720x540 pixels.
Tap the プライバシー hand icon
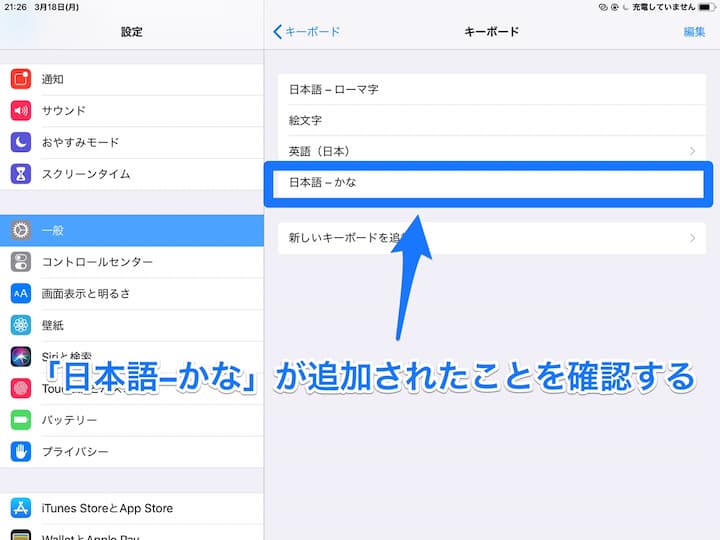(21, 451)
